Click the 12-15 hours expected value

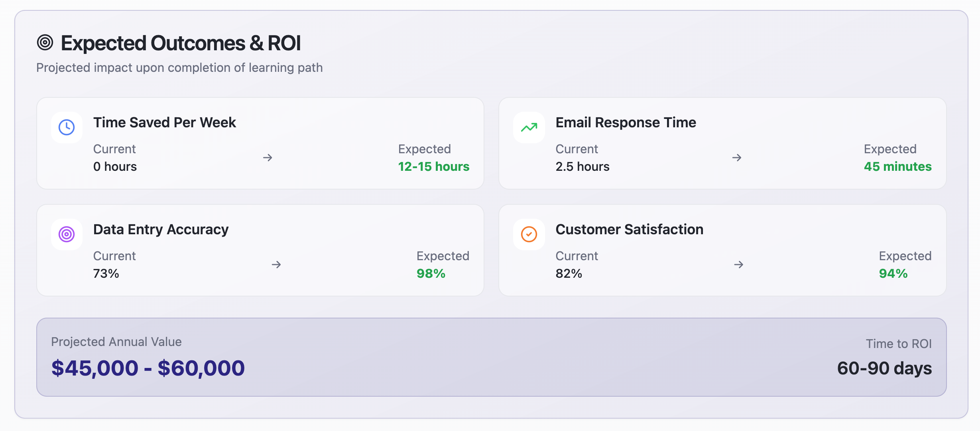point(433,166)
